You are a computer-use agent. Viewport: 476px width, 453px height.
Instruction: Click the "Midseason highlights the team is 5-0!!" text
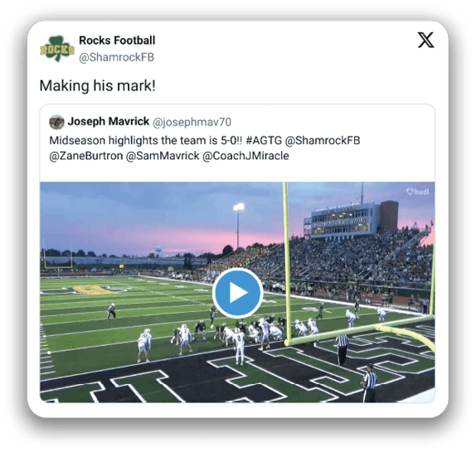146,140
